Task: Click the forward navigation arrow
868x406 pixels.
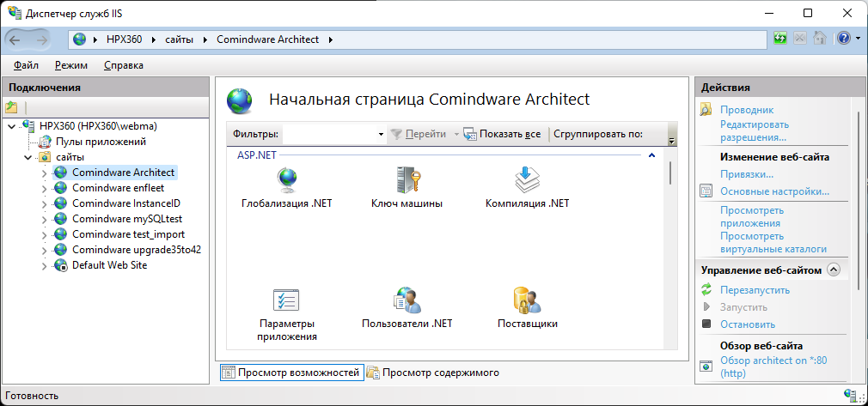Action: (41, 39)
